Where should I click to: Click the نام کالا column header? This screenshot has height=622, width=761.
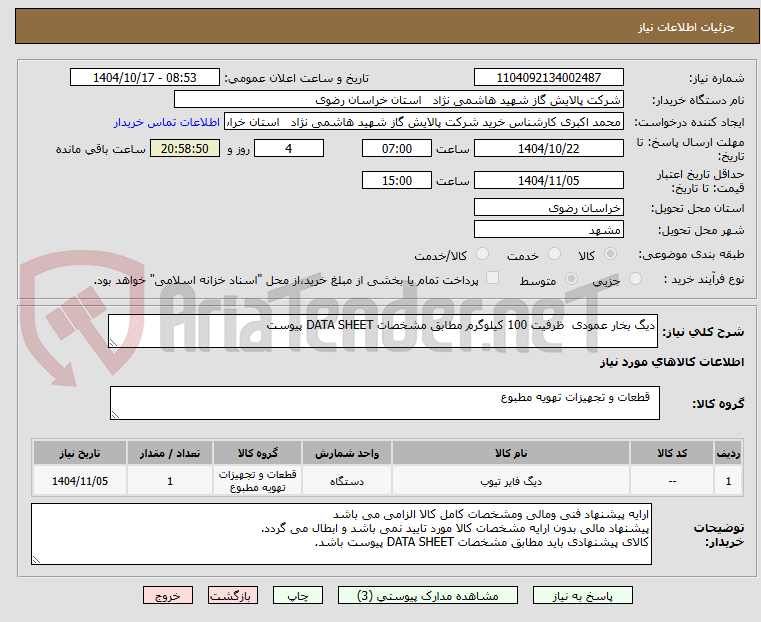point(511,453)
